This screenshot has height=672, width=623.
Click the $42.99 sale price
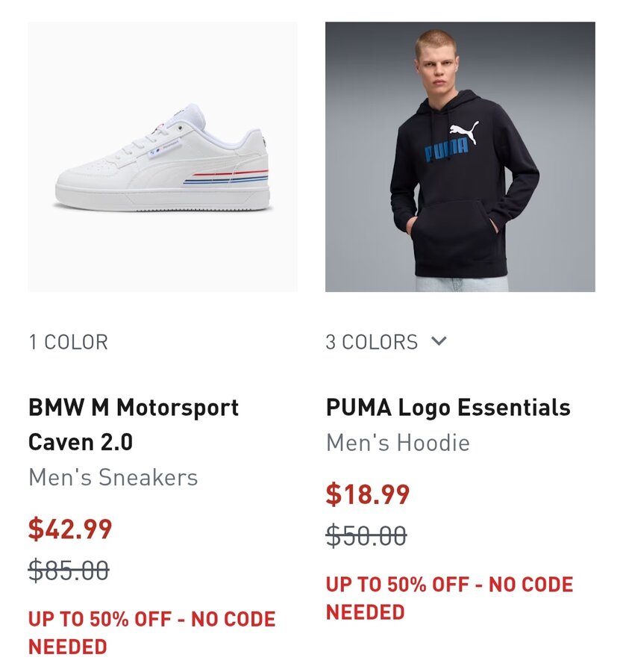click(70, 529)
